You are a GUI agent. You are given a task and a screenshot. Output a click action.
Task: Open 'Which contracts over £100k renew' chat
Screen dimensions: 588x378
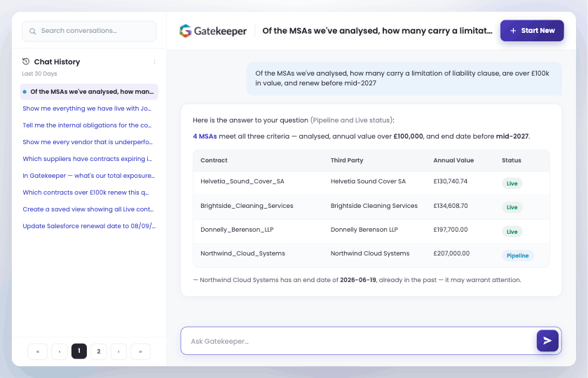point(86,192)
